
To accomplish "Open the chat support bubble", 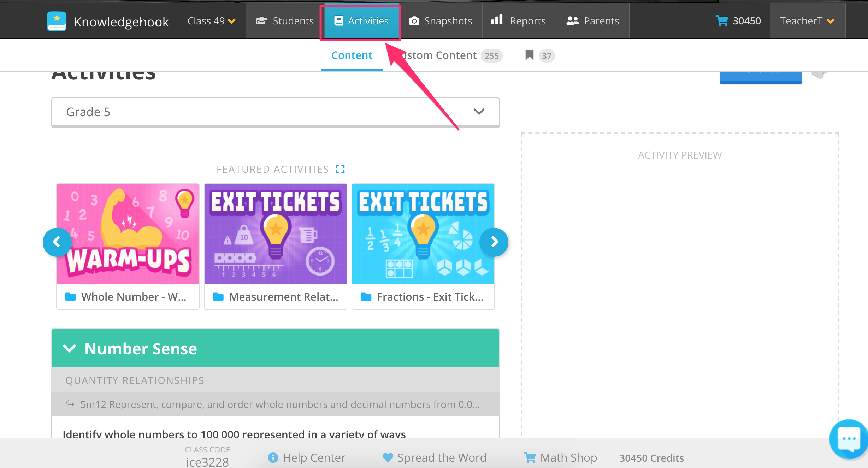I will click(x=848, y=439).
